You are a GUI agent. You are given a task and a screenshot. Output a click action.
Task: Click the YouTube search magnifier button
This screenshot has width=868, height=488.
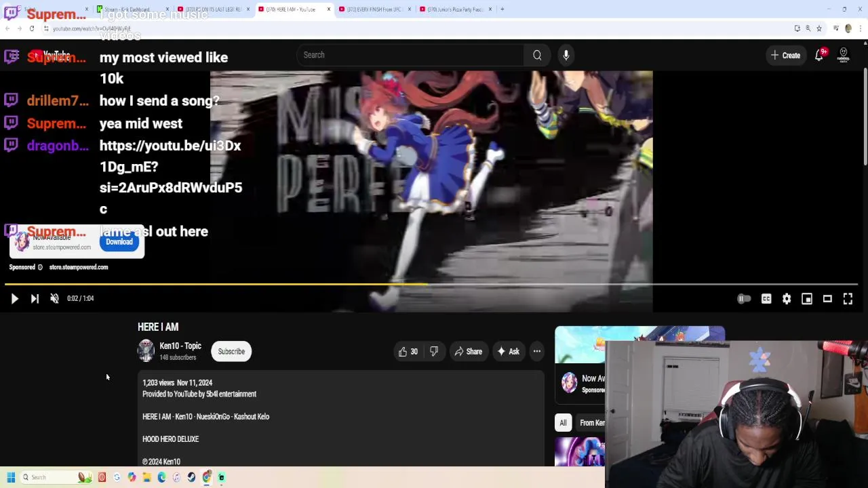[537, 55]
